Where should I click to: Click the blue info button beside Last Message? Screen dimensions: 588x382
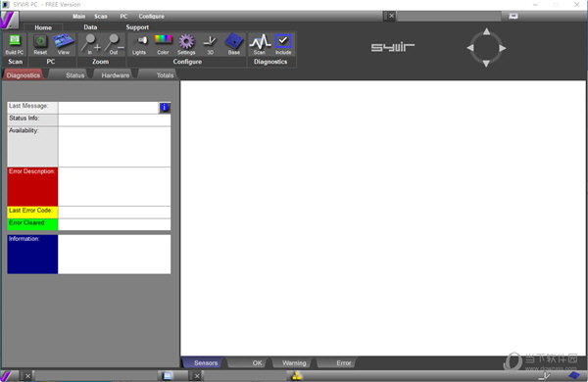(165, 108)
